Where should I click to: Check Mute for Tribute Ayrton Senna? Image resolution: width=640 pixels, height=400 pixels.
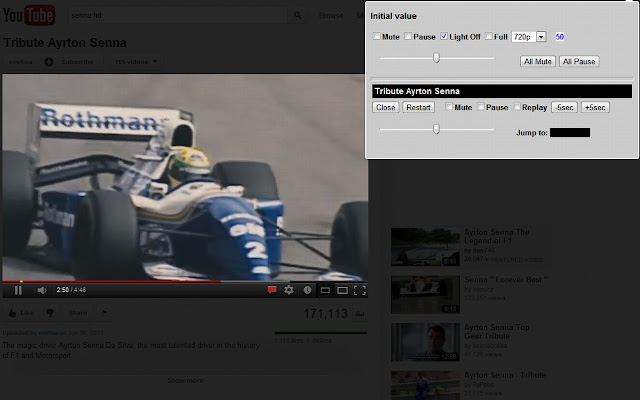449,107
